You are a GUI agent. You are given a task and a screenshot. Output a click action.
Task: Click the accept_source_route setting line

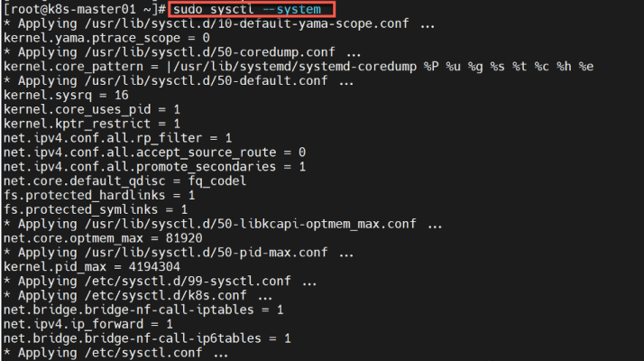154,153
